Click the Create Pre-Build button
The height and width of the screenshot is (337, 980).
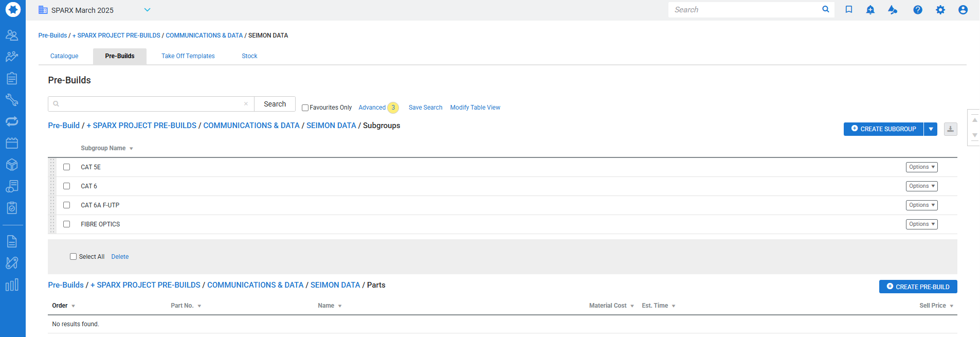pyautogui.click(x=918, y=287)
